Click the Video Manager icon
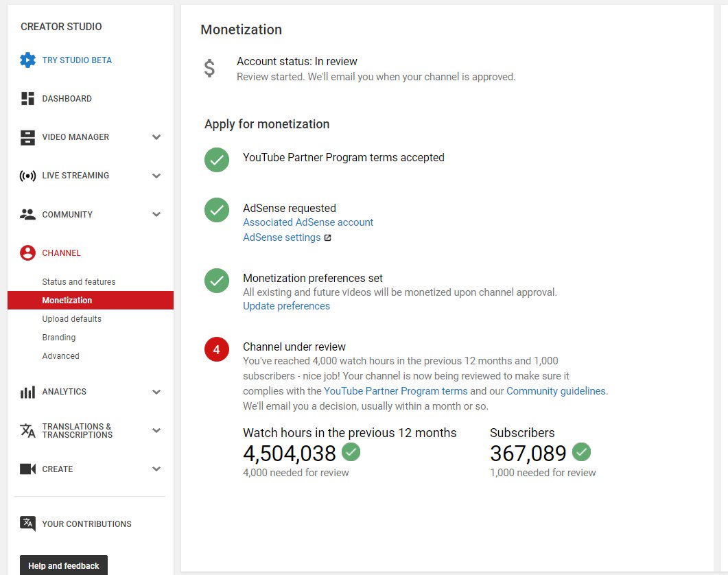The height and width of the screenshot is (575, 728). (x=28, y=137)
